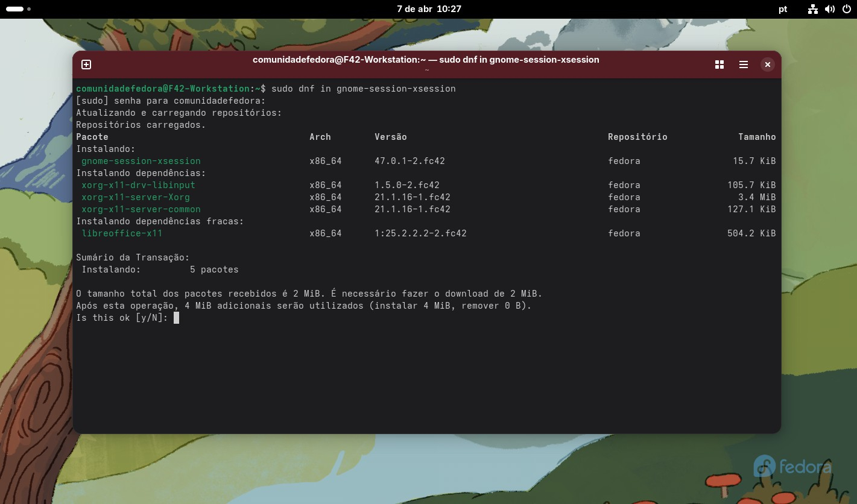
Task: Select the xorg-x11-server-Xorg package text
Action: [x=136, y=197]
